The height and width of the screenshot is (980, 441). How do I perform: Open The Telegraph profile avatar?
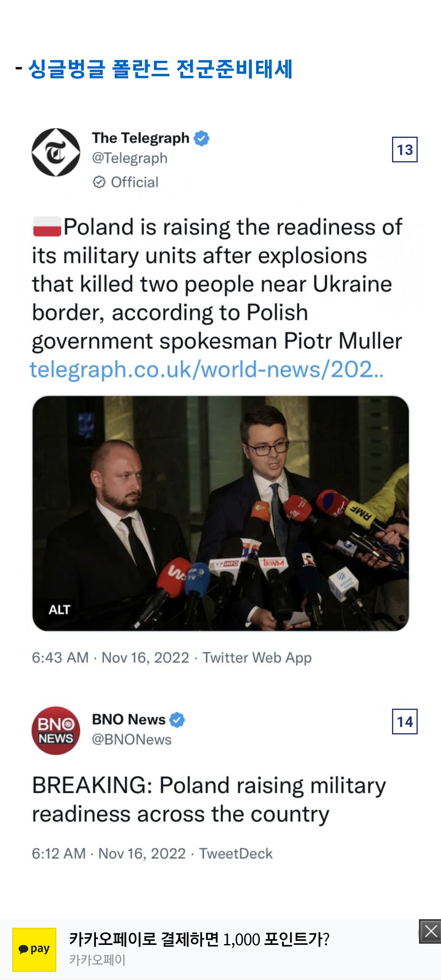point(56,152)
